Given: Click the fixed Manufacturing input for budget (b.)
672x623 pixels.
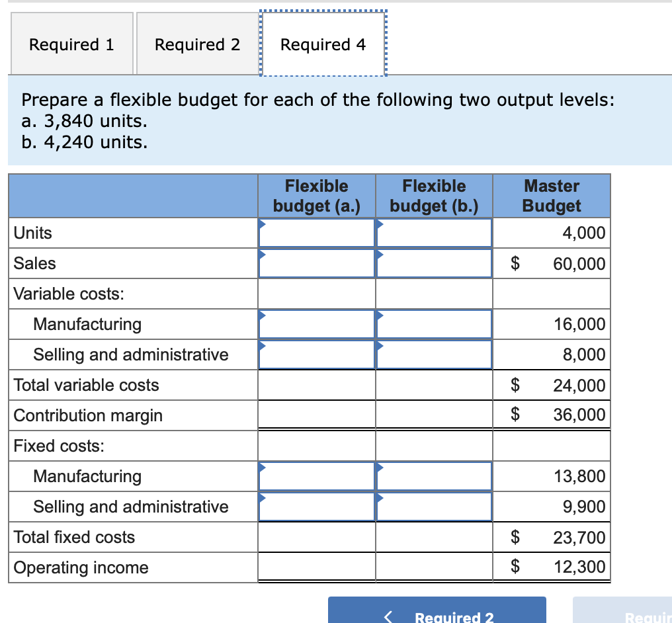Looking at the screenshot, I should point(434,476).
